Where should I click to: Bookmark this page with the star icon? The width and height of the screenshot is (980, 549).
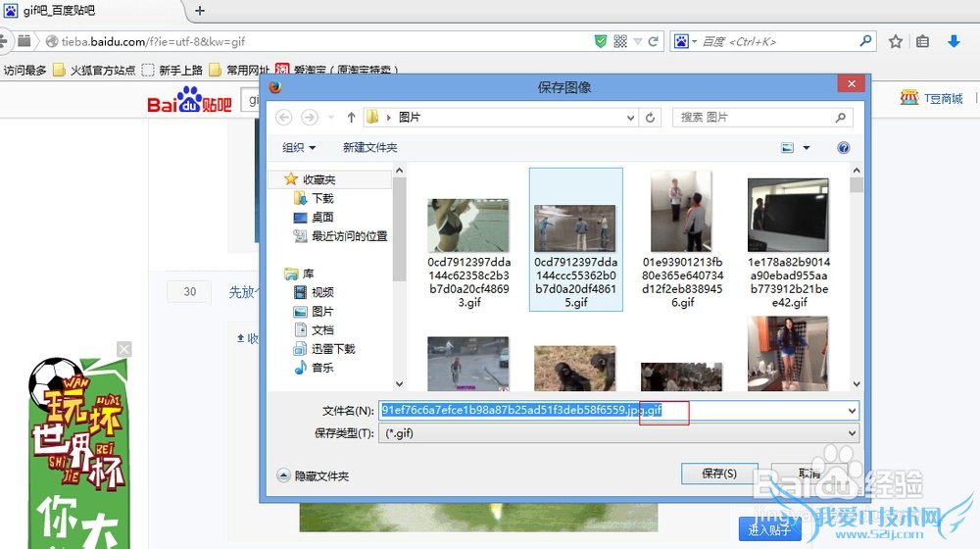[895, 41]
